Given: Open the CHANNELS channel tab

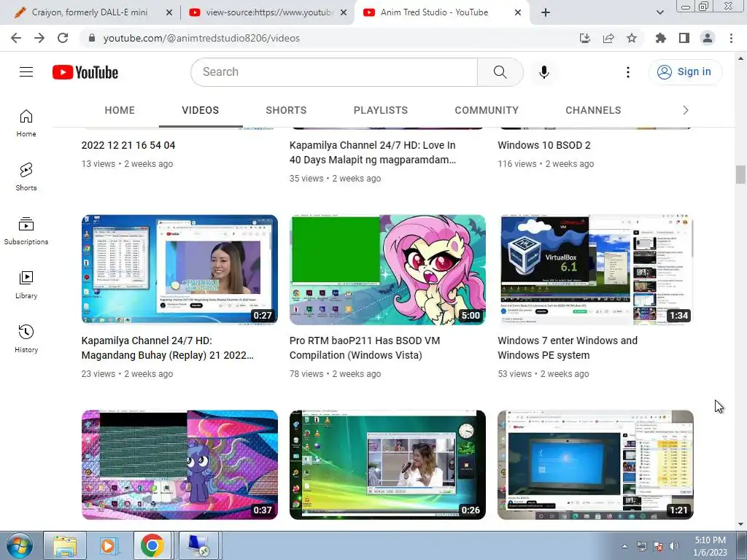Looking at the screenshot, I should [x=593, y=111].
